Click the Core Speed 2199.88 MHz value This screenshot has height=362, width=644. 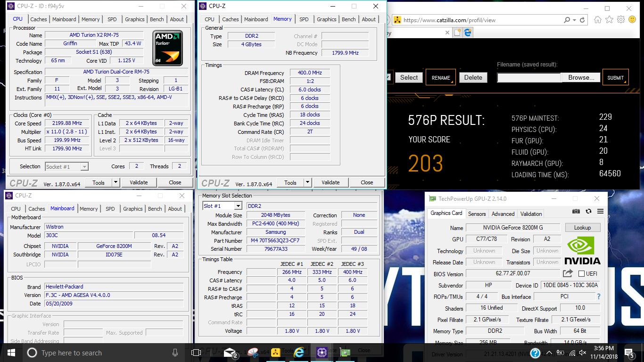click(x=67, y=123)
